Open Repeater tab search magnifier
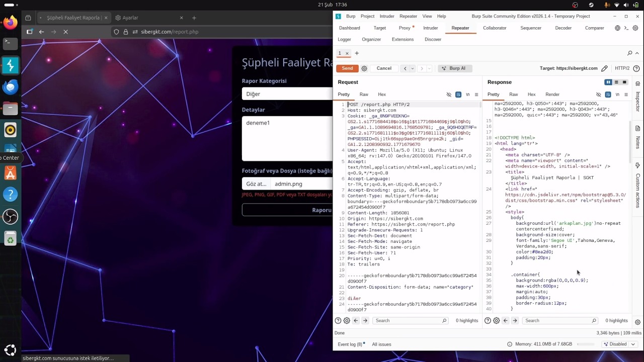 pos(629,53)
